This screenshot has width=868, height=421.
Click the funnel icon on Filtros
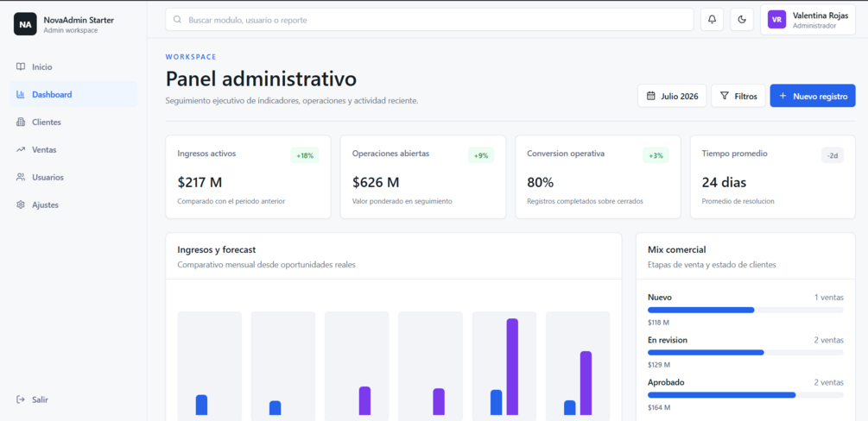pos(724,96)
